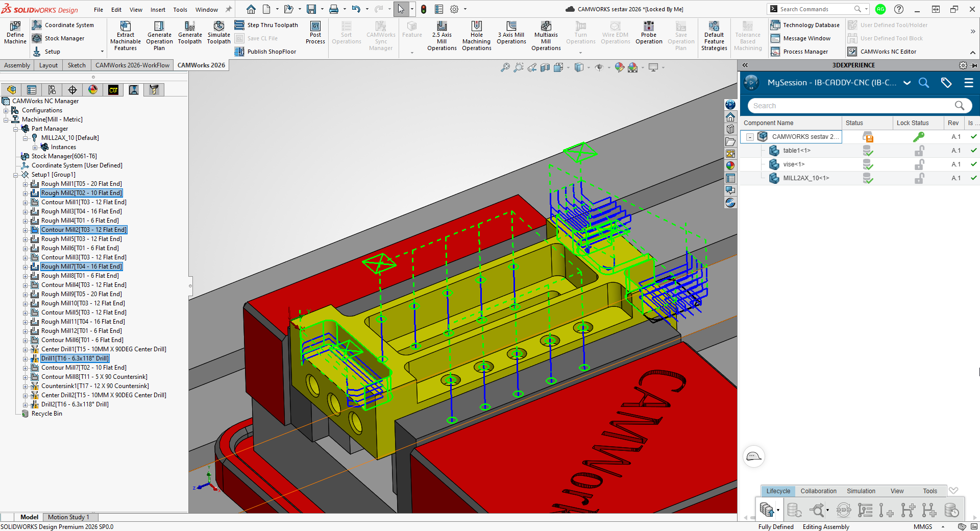Collapse the Setup1 [Group1] node

tap(16, 175)
